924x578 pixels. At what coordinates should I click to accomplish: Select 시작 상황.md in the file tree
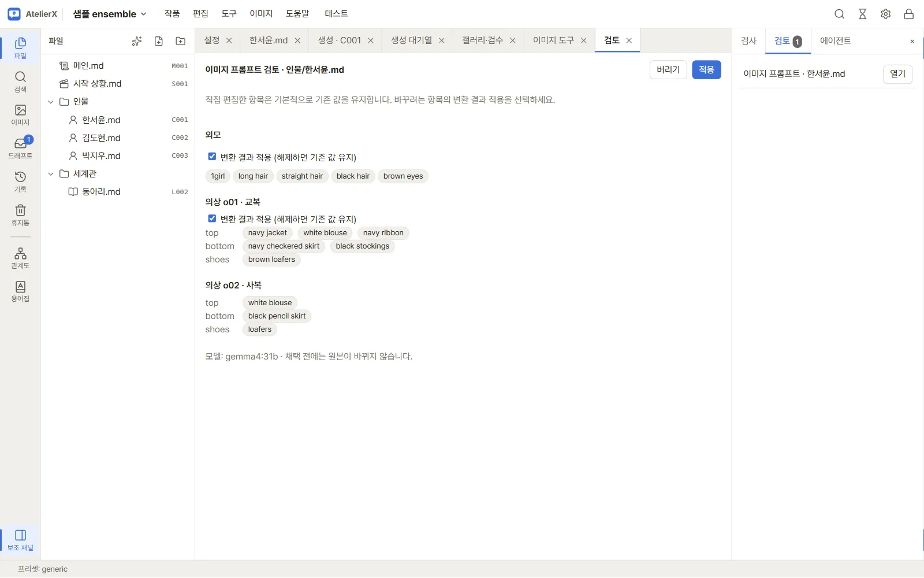(118, 84)
